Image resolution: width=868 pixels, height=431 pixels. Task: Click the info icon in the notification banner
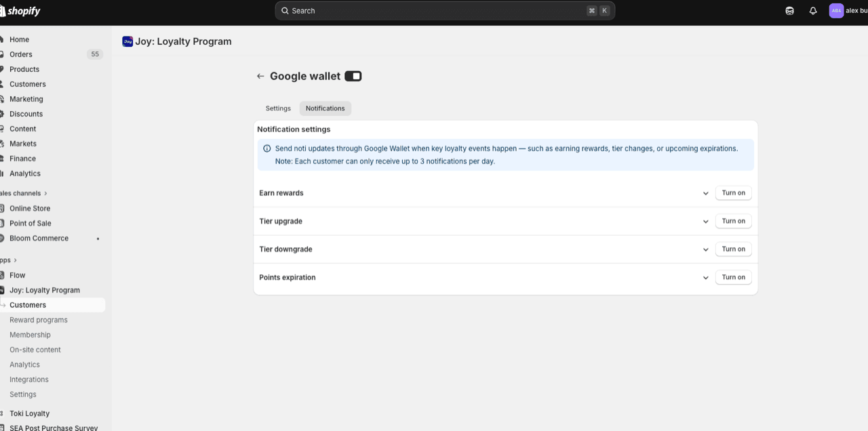tap(267, 148)
